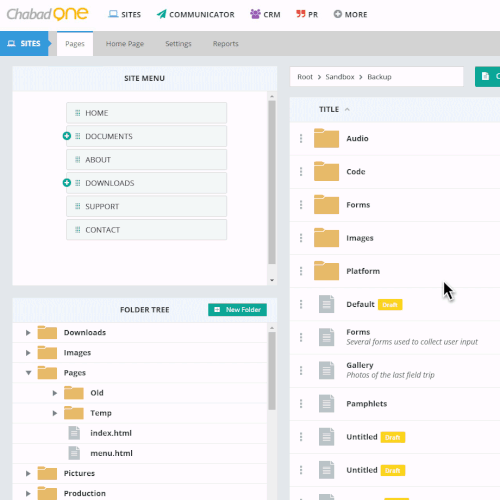This screenshot has height=500, width=500.
Task: Go to Root in the breadcrumb
Action: [x=305, y=77]
